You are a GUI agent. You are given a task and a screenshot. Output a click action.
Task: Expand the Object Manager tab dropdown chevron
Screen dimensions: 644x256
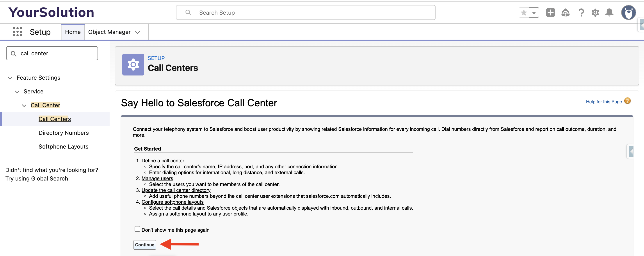(137, 32)
